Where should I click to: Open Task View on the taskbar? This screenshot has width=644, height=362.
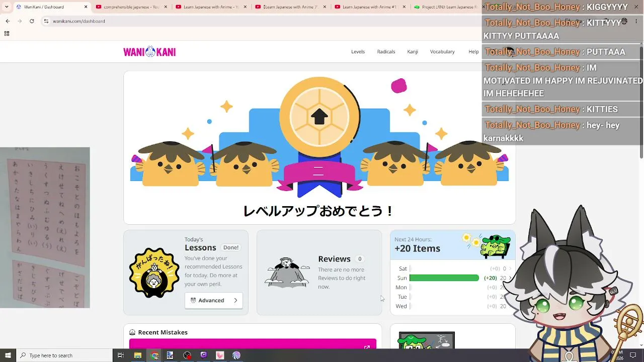(x=121, y=355)
